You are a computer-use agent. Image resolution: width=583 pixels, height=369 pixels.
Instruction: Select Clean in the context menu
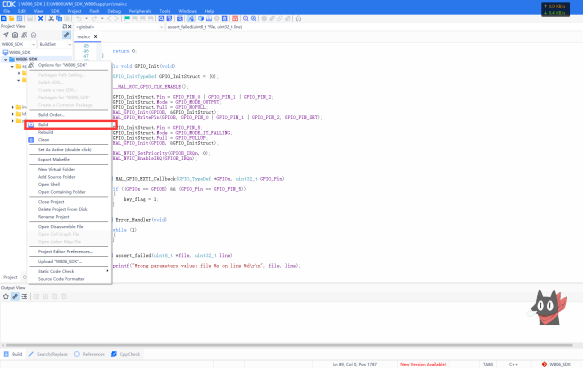click(69, 139)
